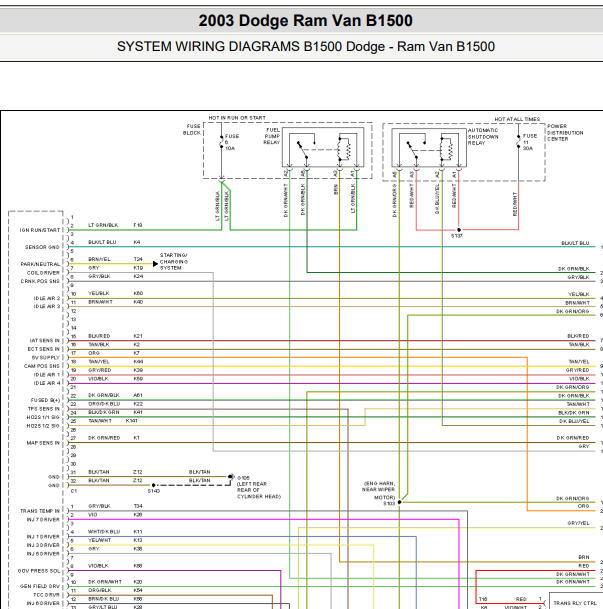603x609 pixels.
Task: Click circuit code "T24" beside BRN/YEL
Action: click(x=138, y=259)
